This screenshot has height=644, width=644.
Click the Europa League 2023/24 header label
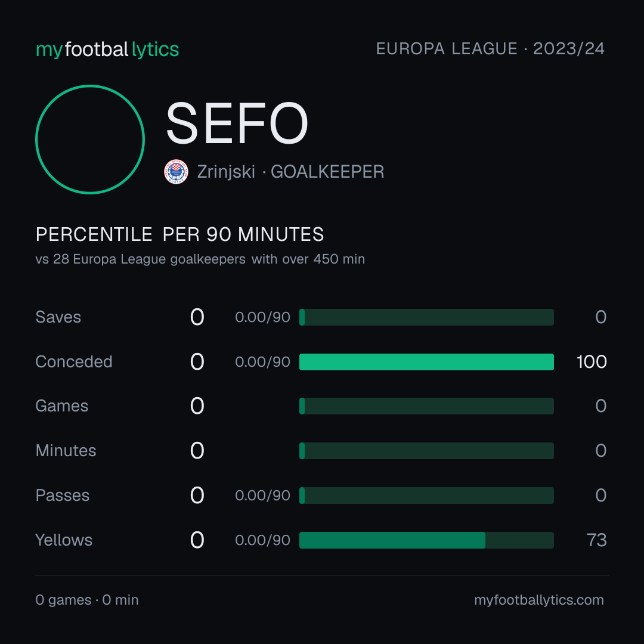(490, 49)
